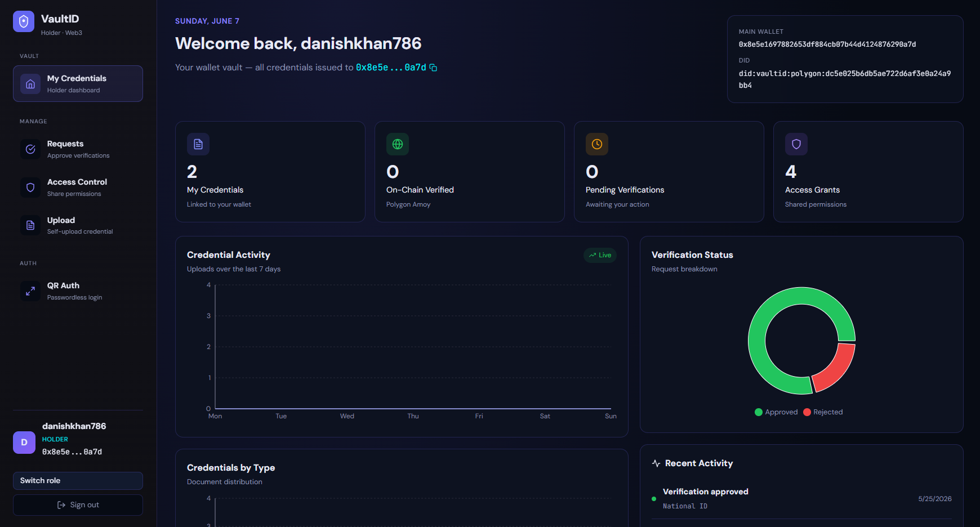The image size is (980, 527).
Task: Click the Recent Activity heading
Action: point(699,463)
